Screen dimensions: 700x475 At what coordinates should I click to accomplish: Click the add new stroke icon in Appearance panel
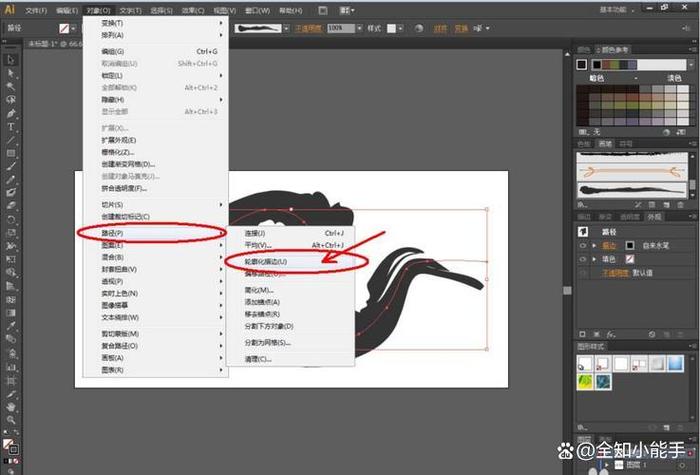[x=582, y=334]
